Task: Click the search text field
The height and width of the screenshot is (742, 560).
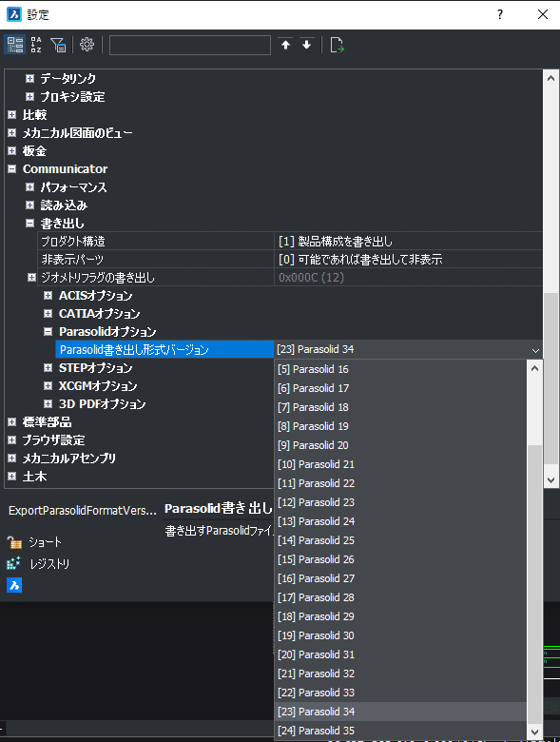Action: (x=190, y=45)
